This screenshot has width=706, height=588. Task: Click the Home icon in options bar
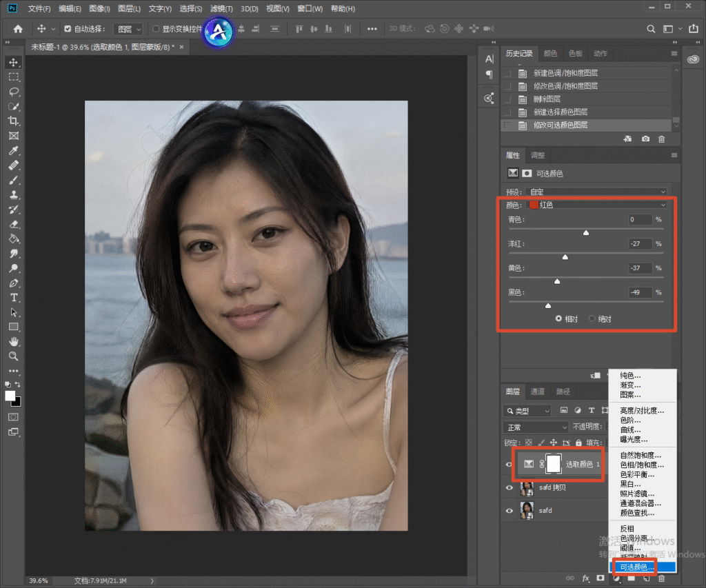click(x=18, y=29)
